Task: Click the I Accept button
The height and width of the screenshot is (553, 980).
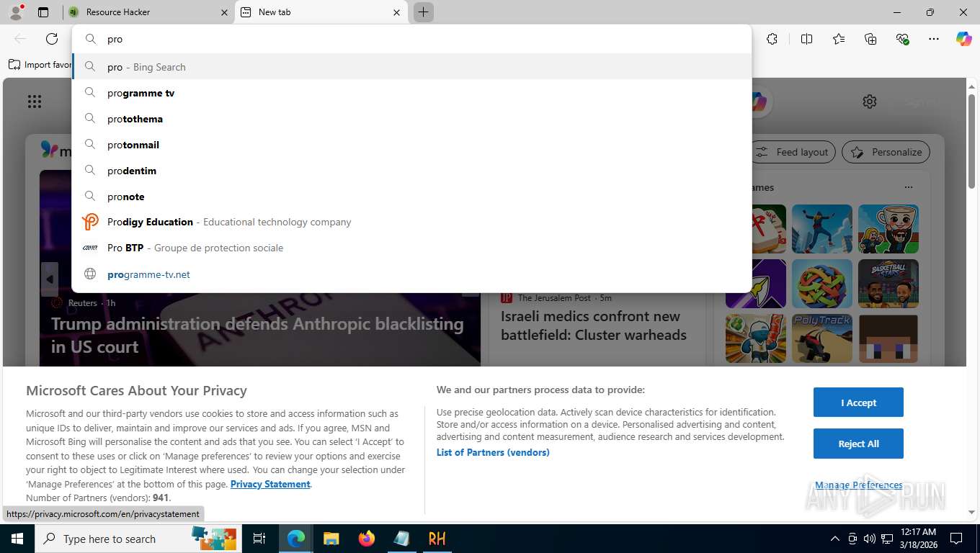Action: (x=858, y=403)
